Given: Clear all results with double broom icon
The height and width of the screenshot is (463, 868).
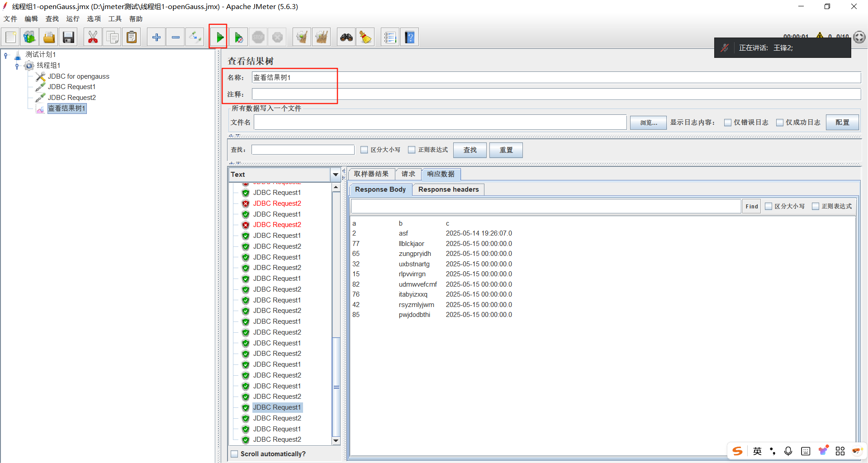Looking at the screenshot, I should pos(322,37).
